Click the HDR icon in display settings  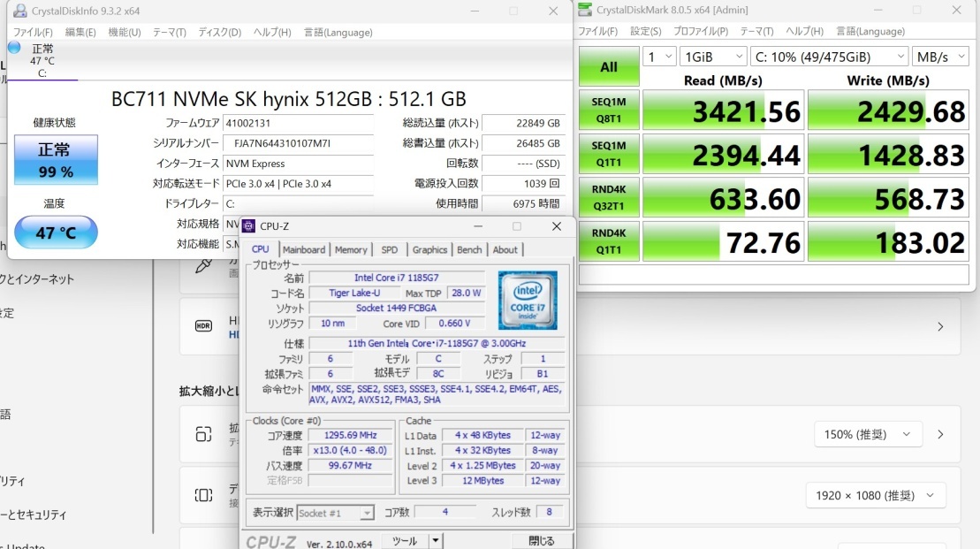coord(203,325)
